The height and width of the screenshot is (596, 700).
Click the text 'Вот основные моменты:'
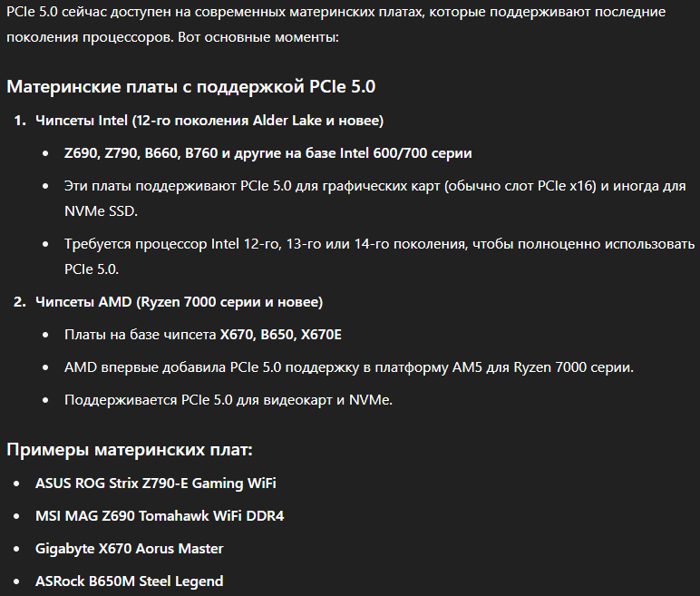[x=258, y=37]
